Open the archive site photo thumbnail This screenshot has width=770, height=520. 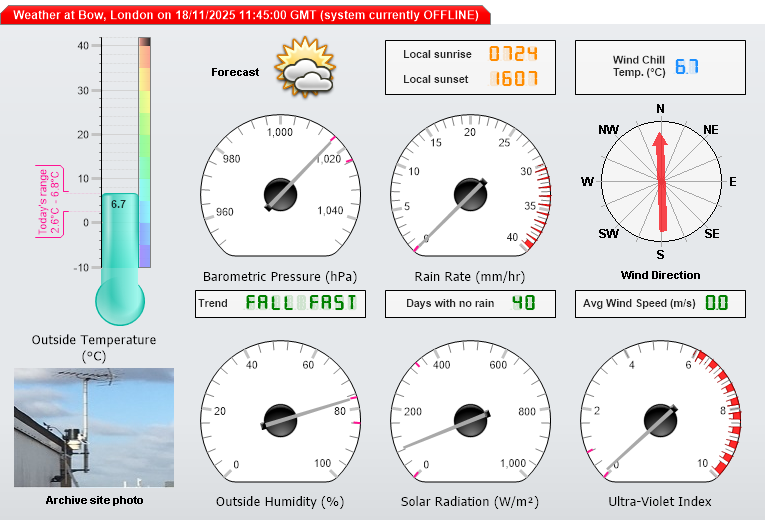(94, 427)
